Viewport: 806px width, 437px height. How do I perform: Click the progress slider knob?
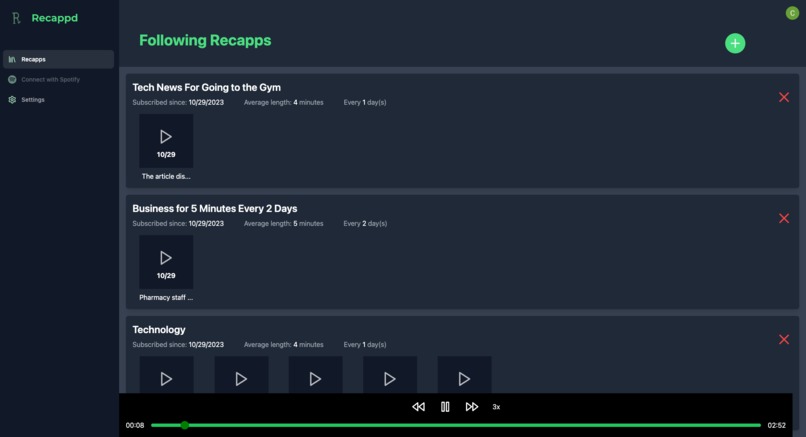185,425
